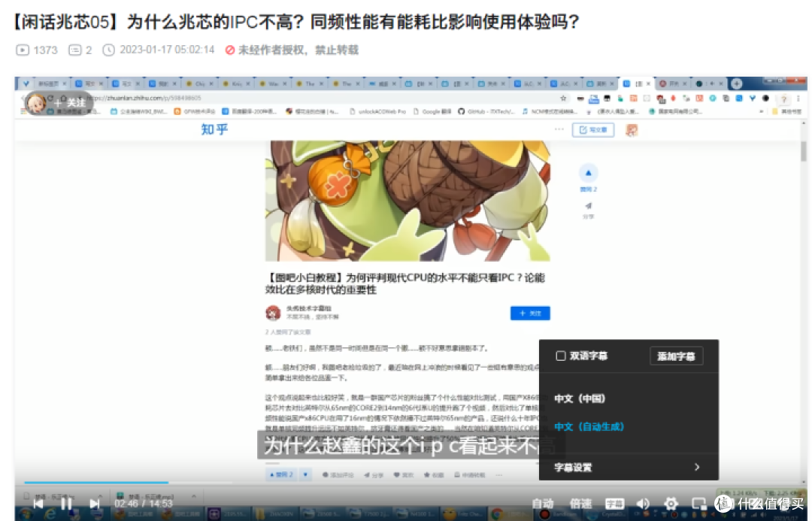
Task: Switch to the browser tab labeled Chiy
Action: click(199, 83)
